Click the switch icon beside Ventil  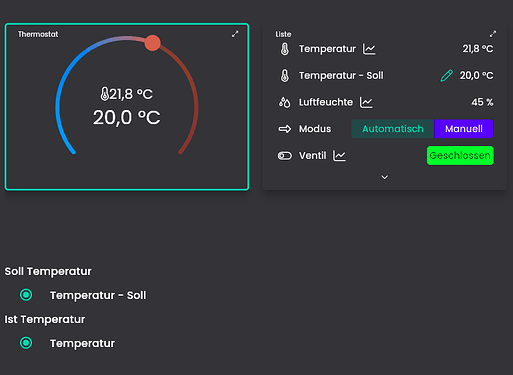285,156
